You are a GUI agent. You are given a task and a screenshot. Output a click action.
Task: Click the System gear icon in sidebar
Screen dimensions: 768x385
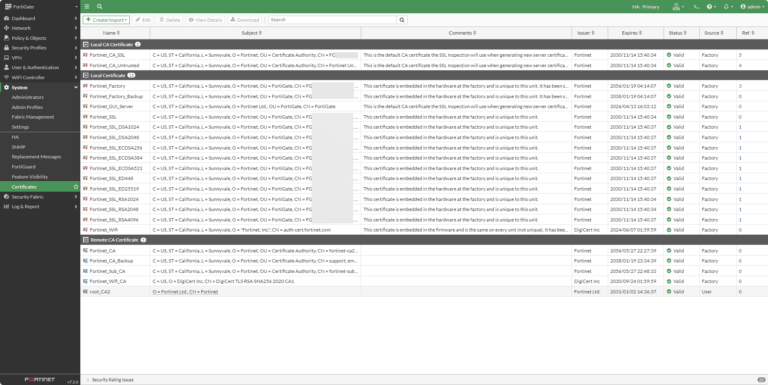tap(6, 87)
